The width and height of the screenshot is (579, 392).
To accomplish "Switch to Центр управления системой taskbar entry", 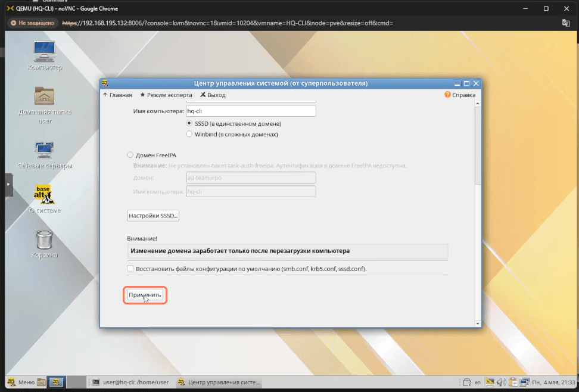I will 219,382.
